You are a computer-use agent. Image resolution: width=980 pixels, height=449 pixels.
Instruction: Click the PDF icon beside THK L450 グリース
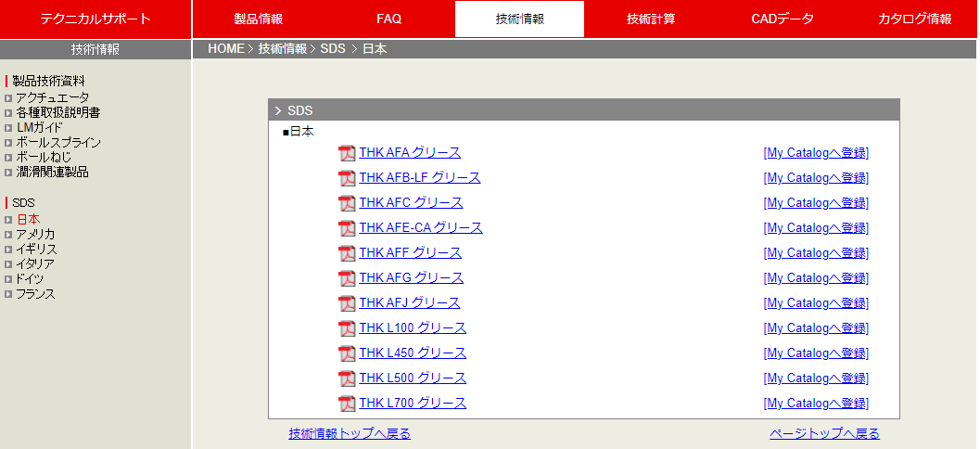tap(347, 353)
